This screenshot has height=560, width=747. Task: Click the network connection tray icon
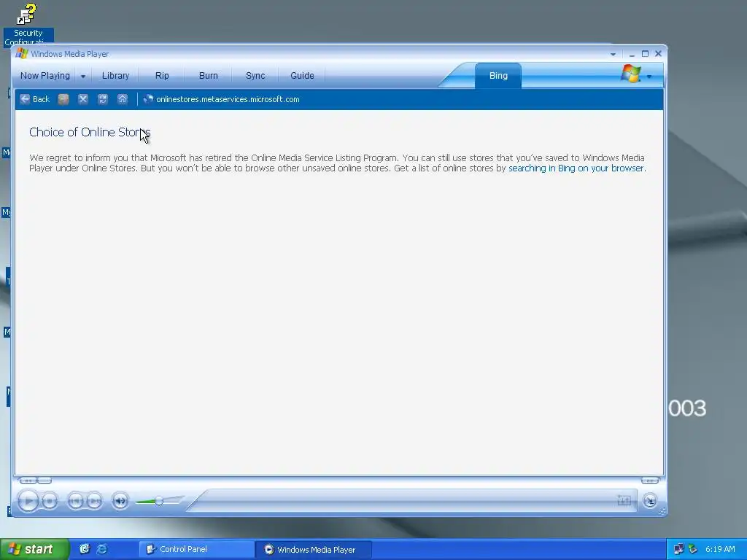(x=679, y=549)
